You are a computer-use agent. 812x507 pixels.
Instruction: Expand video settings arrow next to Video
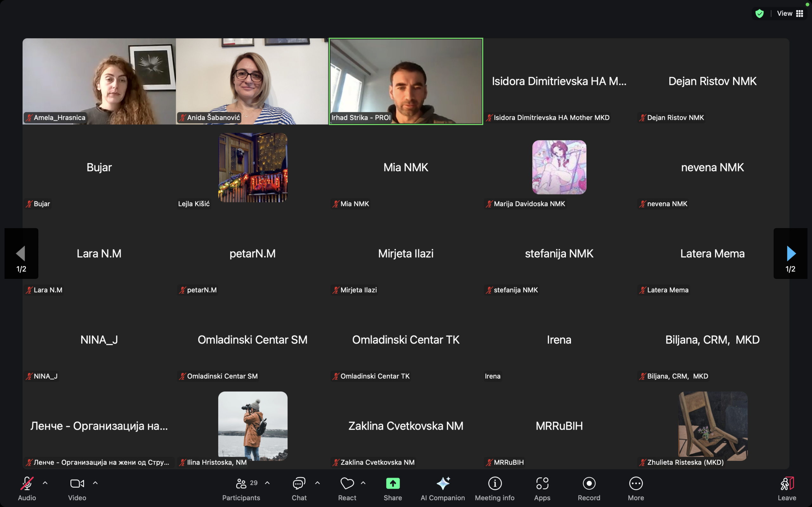95,483
